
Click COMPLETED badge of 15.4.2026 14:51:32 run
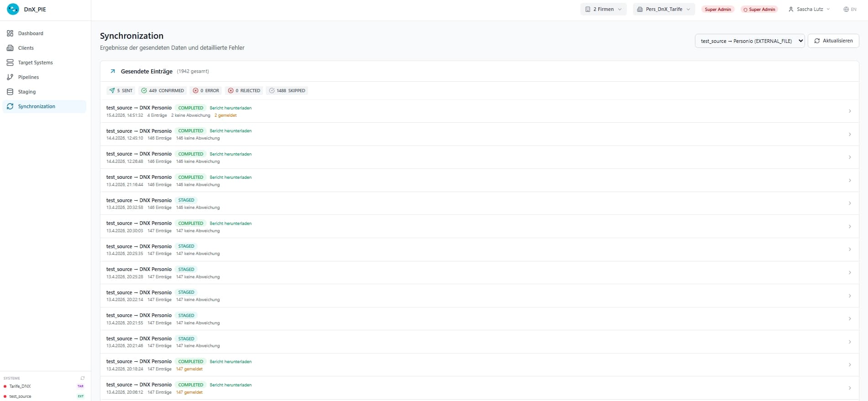pyautogui.click(x=191, y=108)
